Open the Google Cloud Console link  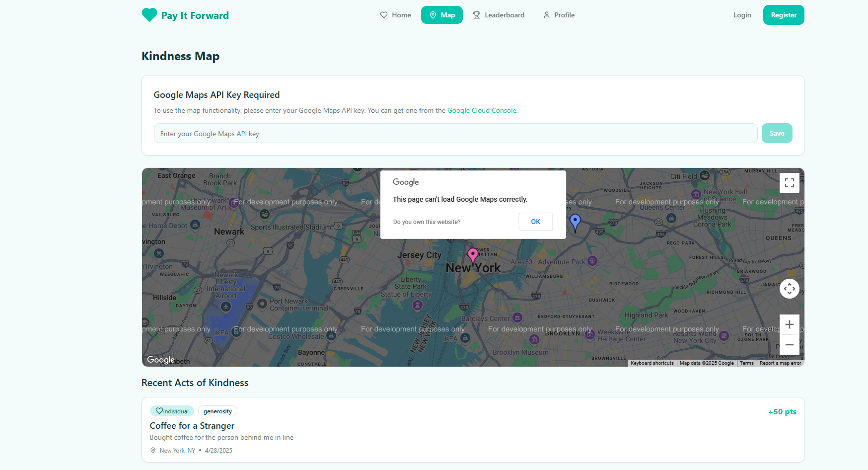[482, 110]
